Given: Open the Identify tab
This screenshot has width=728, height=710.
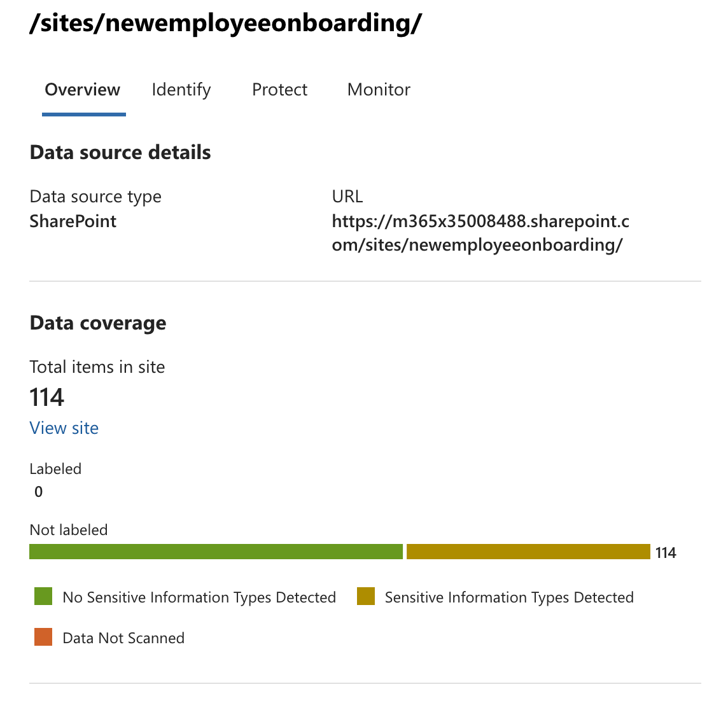Looking at the screenshot, I should pyautogui.click(x=181, y=90).
